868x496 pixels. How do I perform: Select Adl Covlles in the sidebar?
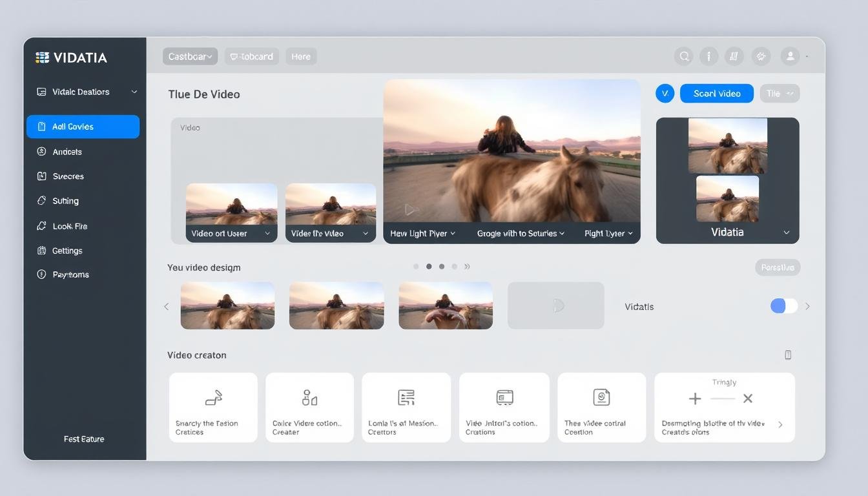pyautogui.click(x=83, y=127)
